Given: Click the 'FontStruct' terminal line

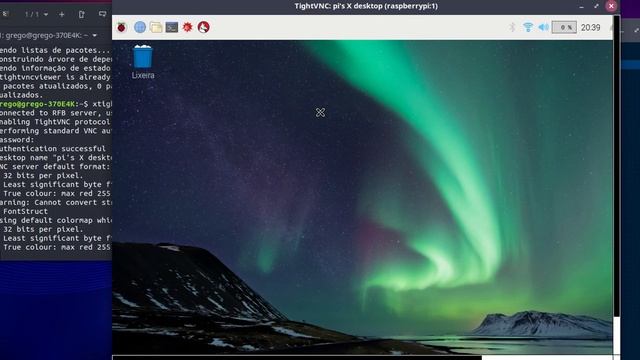Looking at the screenshot, I should 25,211.
